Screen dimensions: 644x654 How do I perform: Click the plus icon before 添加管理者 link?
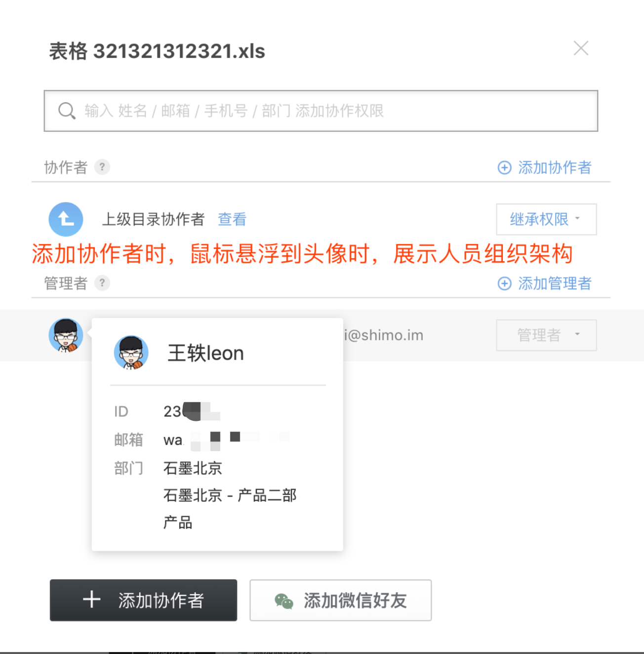(504, 284)
